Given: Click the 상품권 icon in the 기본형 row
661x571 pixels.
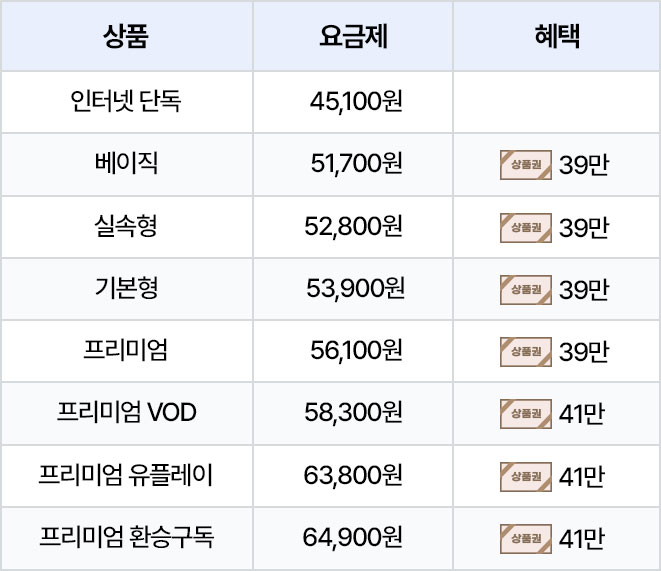Looking at the screenshot, I should coord(526,290).
